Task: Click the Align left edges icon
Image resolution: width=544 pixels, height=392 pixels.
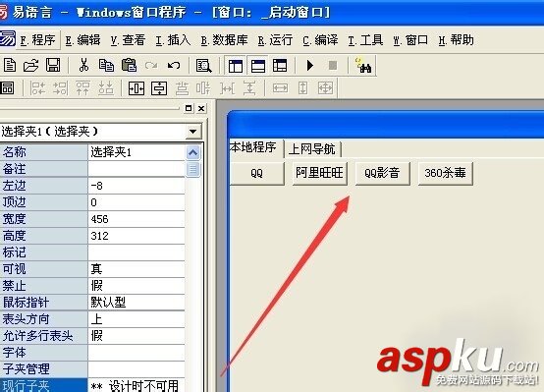Action: [x=38, y=88]
